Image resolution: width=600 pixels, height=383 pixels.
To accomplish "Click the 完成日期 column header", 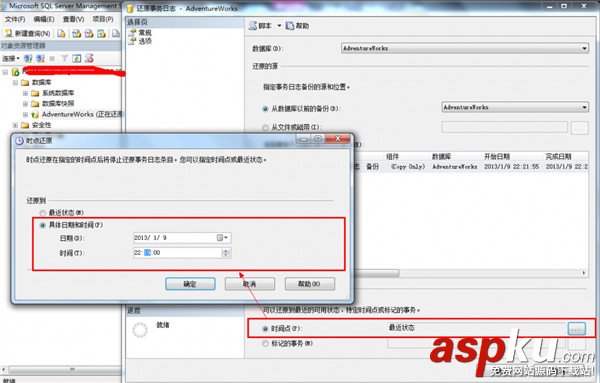I will pos(558,156).
